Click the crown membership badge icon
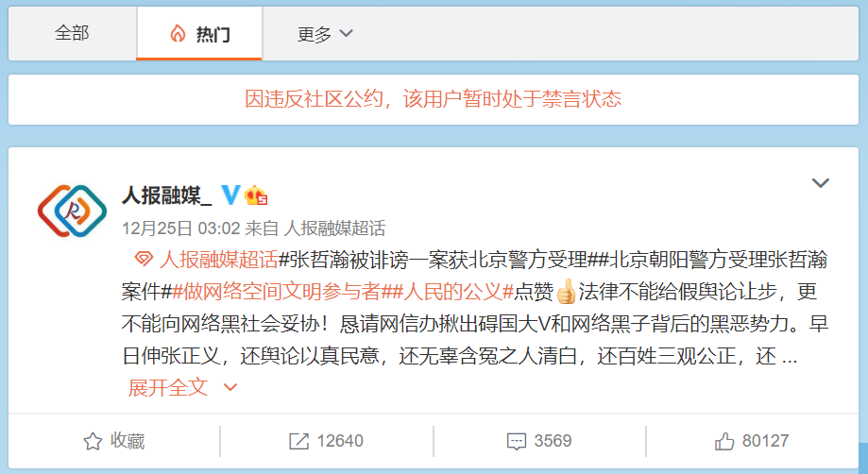Viewport: 868px width, 474px height. [x=256, y=195]
